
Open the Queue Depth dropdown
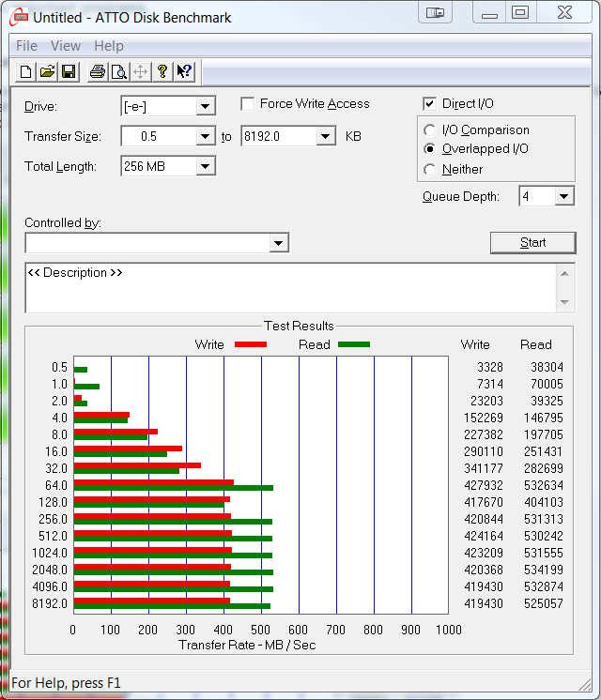pyautogui.click(x=563, y=196)
